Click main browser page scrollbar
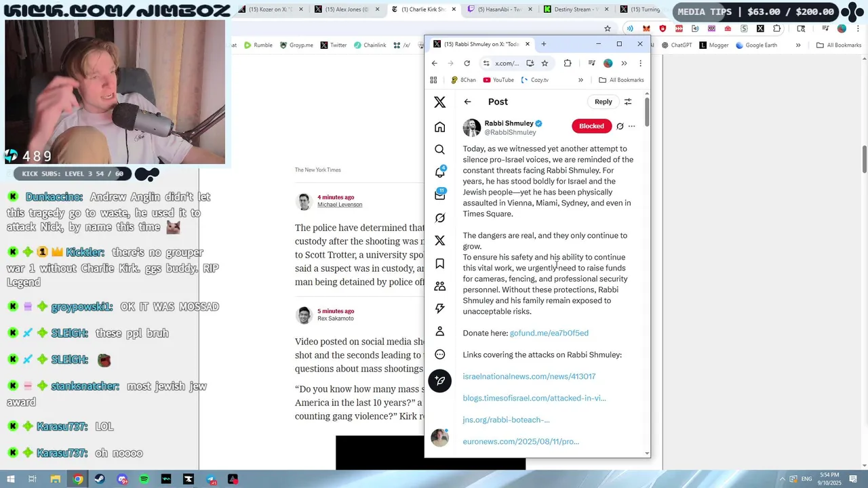The image size is (868, 488). pyautogui.click(x=865, y=159)
